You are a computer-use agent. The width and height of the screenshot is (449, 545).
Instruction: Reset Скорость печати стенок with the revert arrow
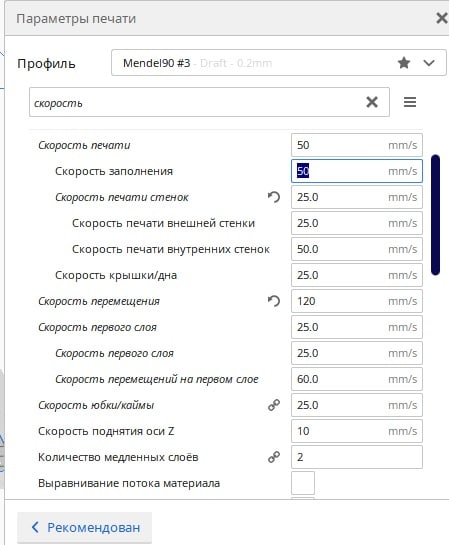(274, 197)
